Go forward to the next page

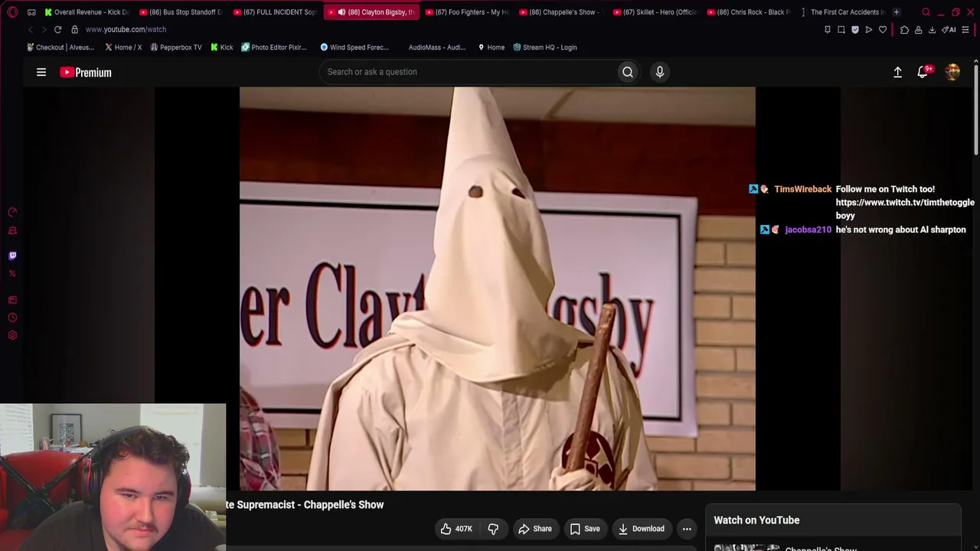[43, 29]
